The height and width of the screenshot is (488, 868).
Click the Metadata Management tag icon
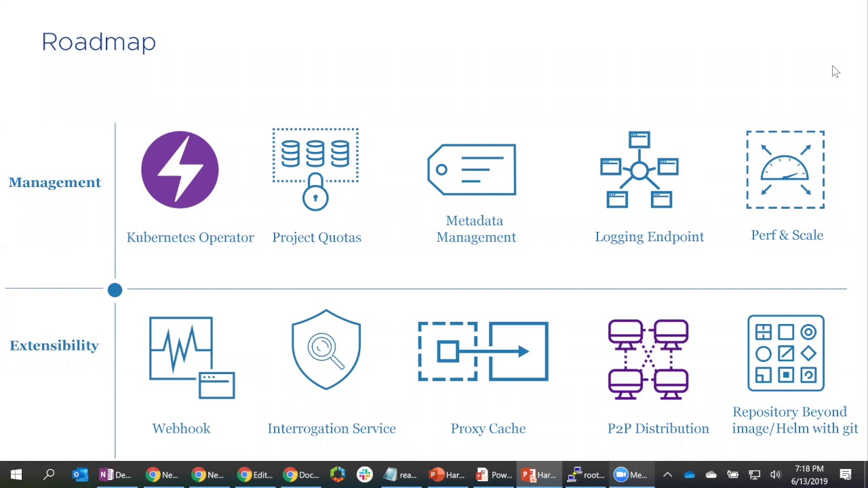click(472, 169)
